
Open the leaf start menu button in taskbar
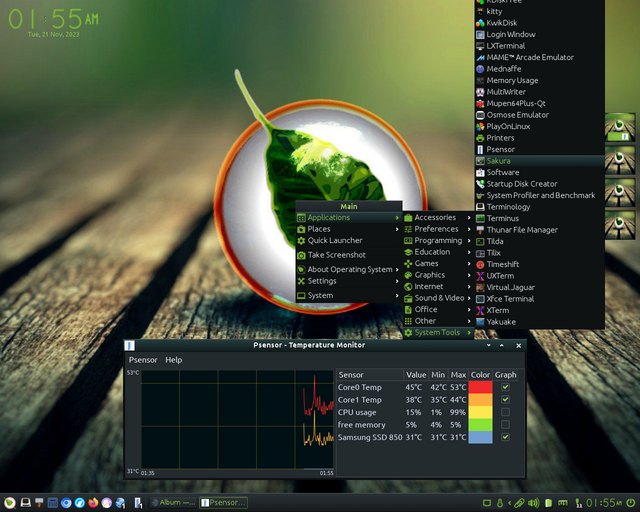(x=10, y=503)
